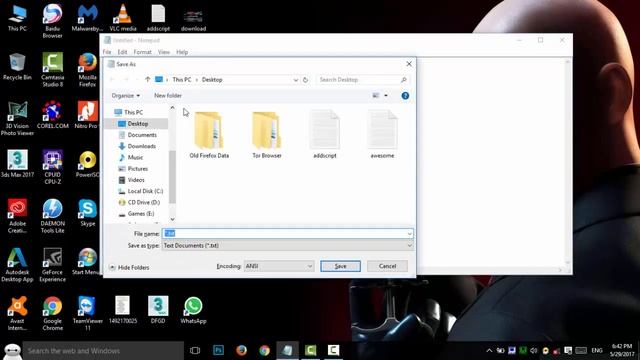Launch CPUID CPU-Z shortcut
Image resolution: width=640 pixels, height=360 pixels.
(52, 167)
